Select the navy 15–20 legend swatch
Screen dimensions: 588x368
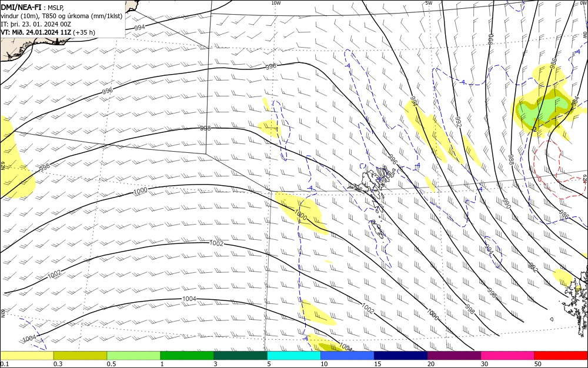pos(400,356)
